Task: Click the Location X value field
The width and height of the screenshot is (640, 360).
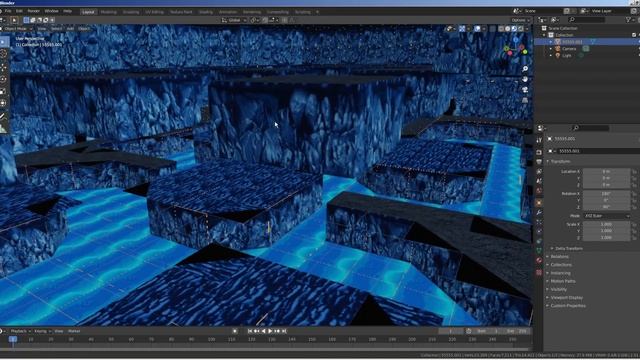Action: (607, 172)
